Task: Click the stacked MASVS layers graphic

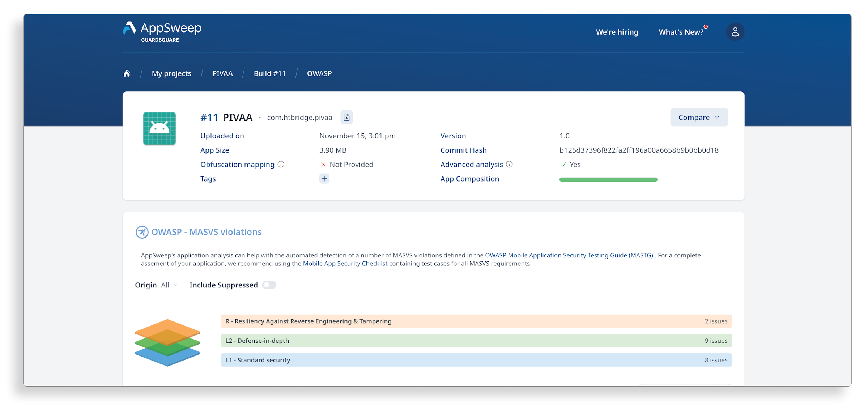Action: [x=167, y=342]
